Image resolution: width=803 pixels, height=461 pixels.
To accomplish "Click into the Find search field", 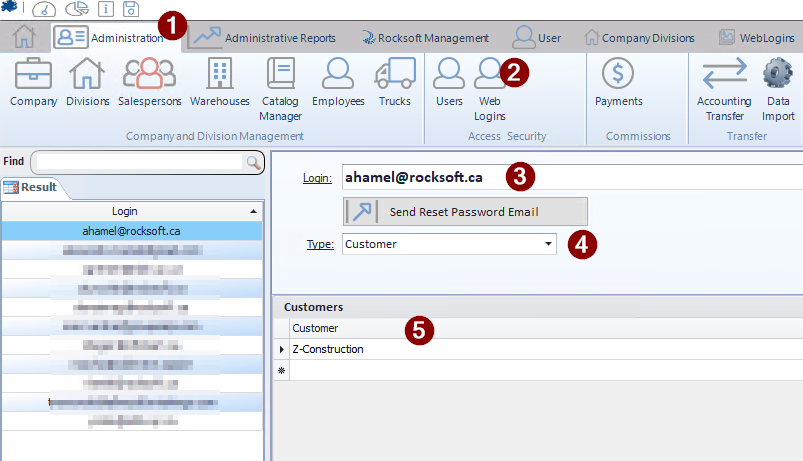I will tap(139, 162).
